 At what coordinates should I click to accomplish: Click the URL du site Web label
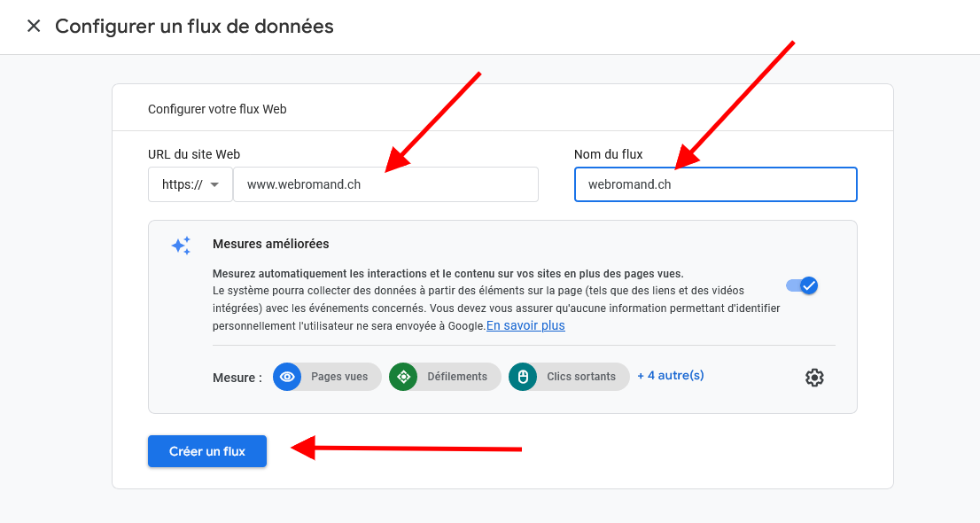[x=194, y=154]
